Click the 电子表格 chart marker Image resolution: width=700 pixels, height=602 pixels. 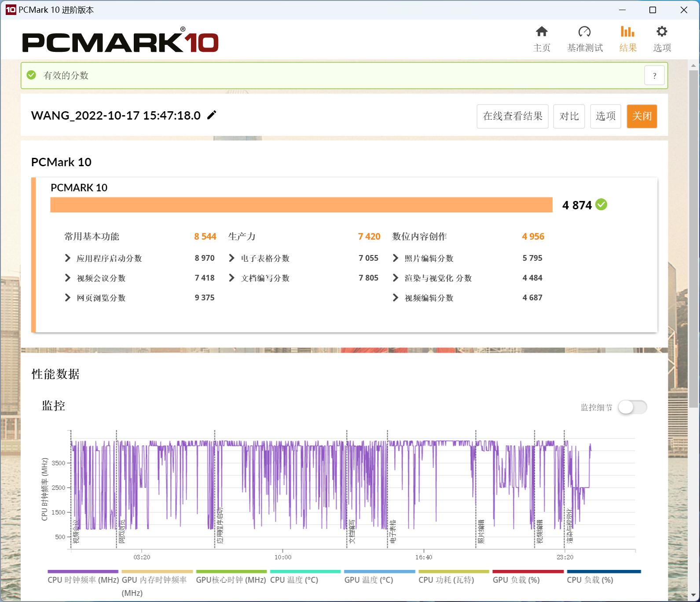coord(393,532)
